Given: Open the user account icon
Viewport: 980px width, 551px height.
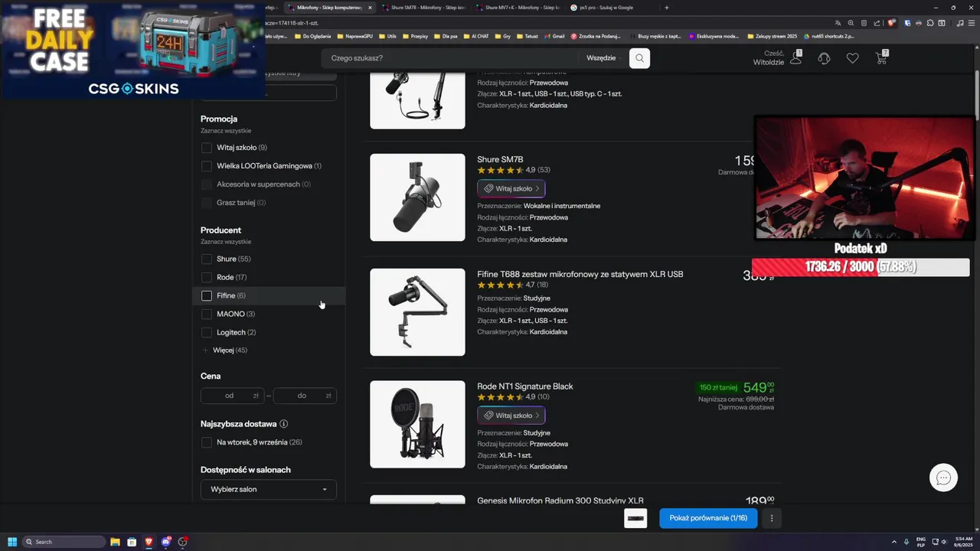Looking at the screenshot, I should [x=796, y=58].
